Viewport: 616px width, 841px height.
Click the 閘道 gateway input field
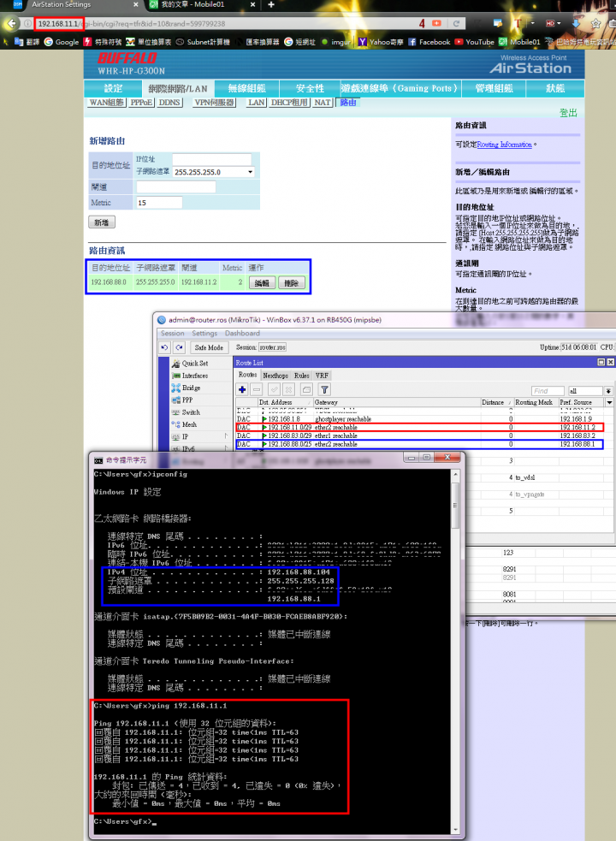(176, 187)
